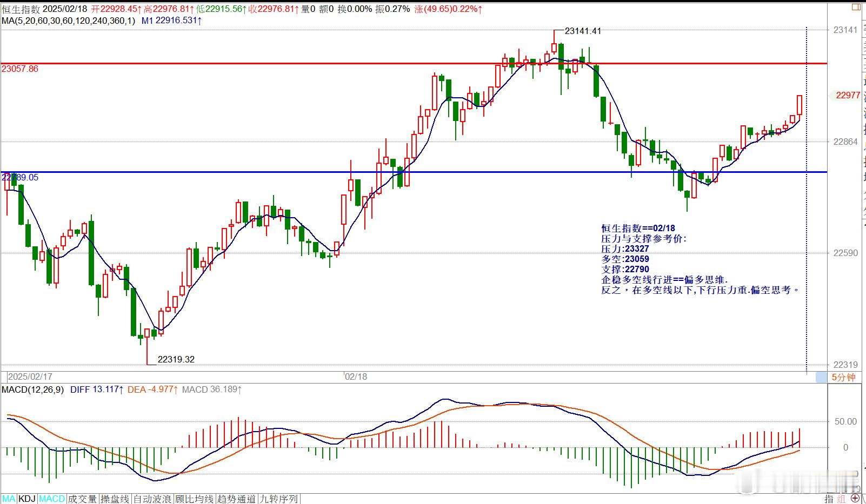866x504 pixels.
Task: Click the 组 group button
Action: [x=841, y=499]
